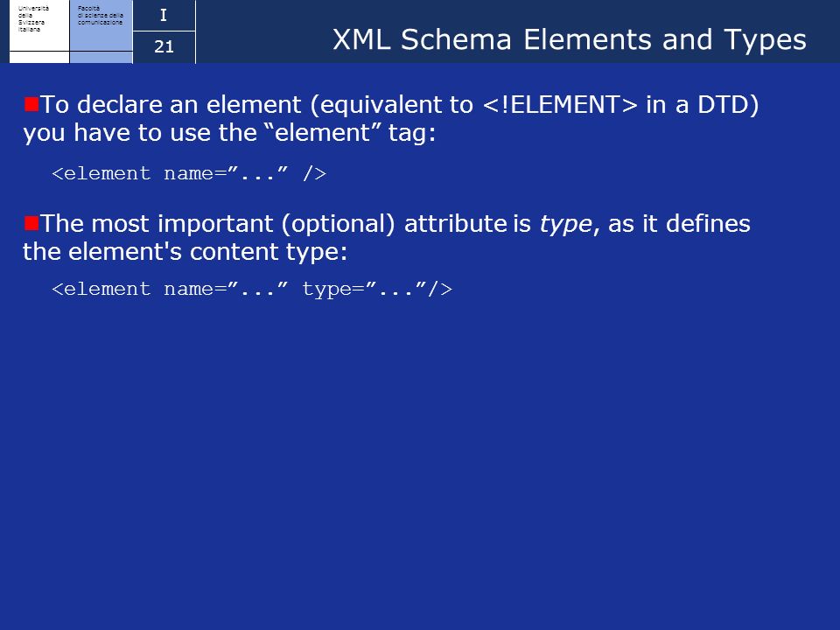Screen dimensions: 840x630
Task: Click the code line ending with name="..." />
Action: pyautogui.click(x=189, y=173)
